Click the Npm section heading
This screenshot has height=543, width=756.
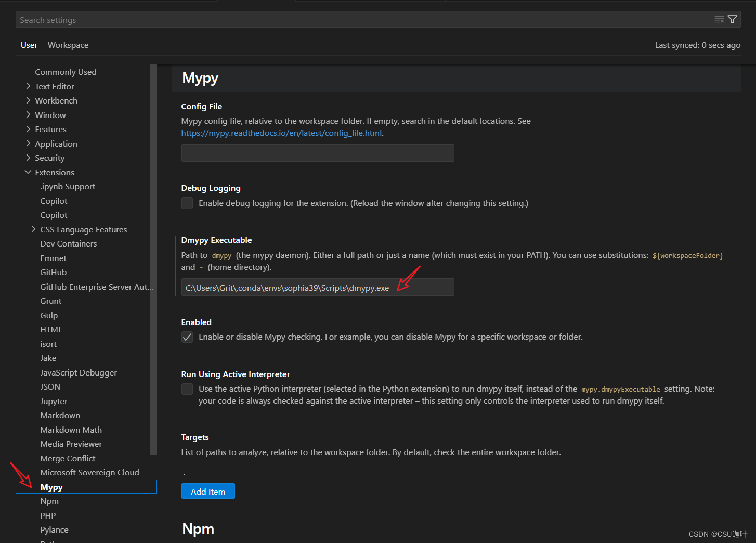coord(198,528)
